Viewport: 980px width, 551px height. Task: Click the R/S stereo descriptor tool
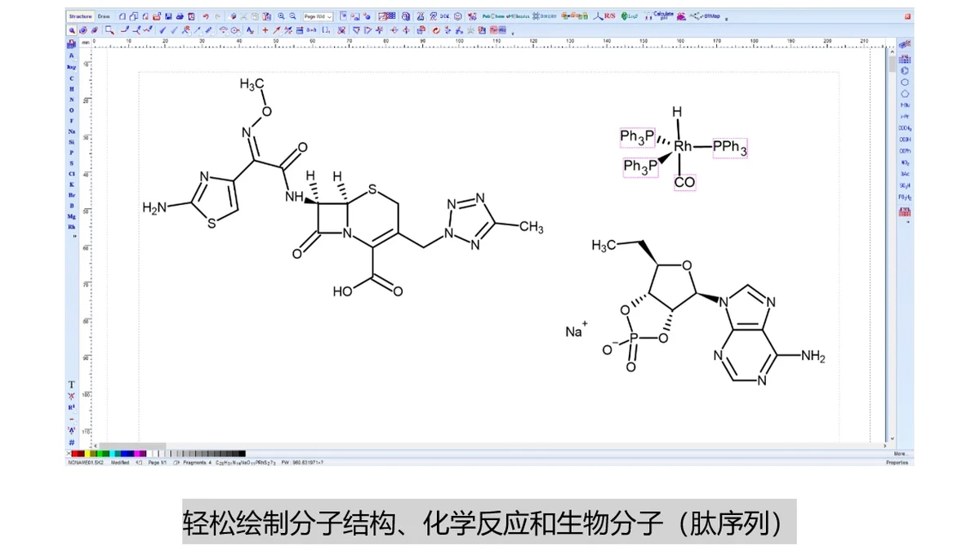tap(604, 16)
